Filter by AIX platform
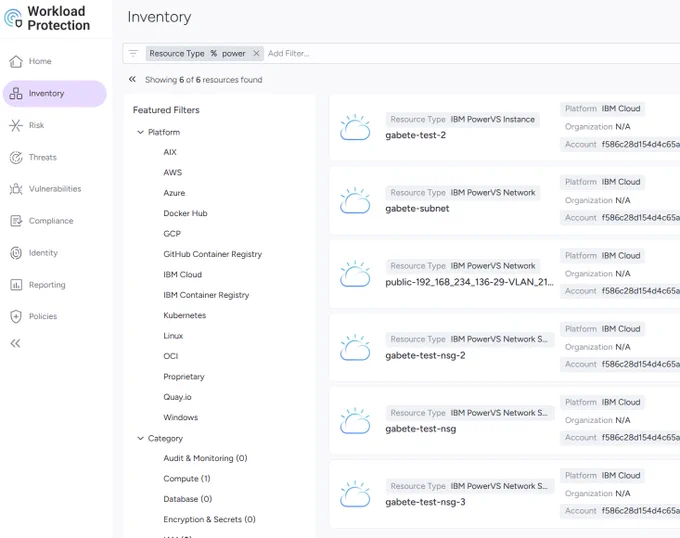The width and height of the screenshot is (680, 538). point(170,152)
